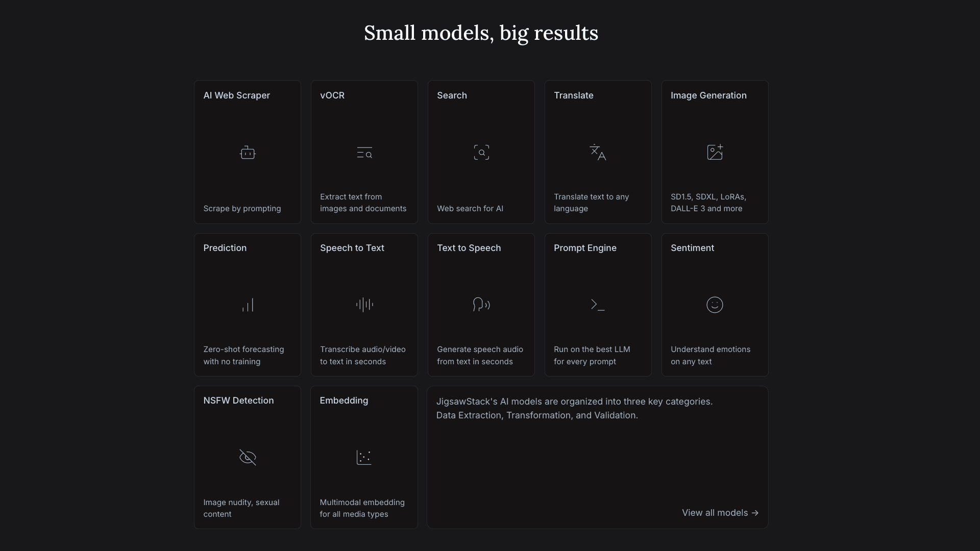Click the Translate card title

coord(573,95)
